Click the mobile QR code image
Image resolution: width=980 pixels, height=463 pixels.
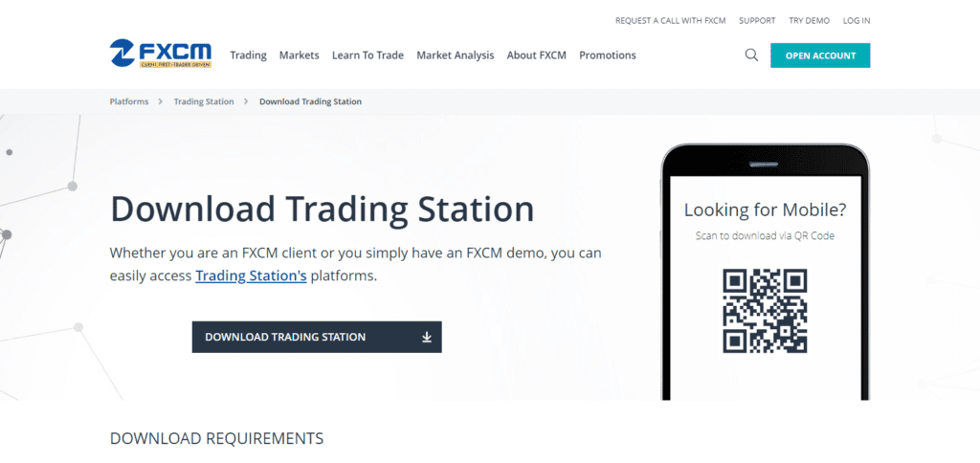(x=765, y=311)
